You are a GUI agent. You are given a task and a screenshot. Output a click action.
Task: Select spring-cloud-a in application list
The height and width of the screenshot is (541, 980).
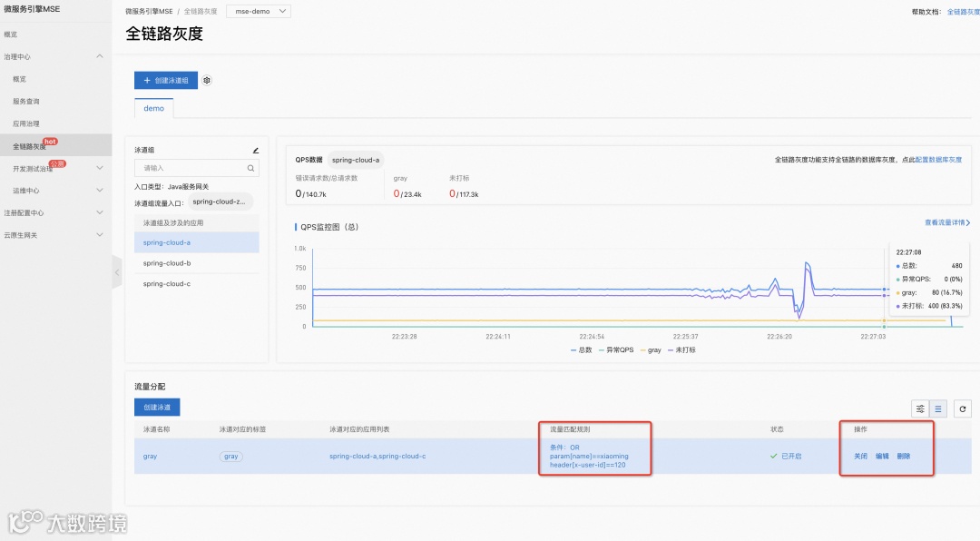point(196,242)
